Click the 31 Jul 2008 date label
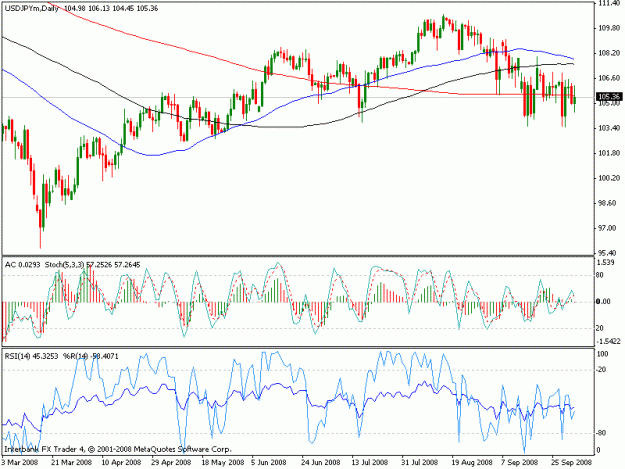The width and height of the screenshot is (625, 469). (419, 462)
